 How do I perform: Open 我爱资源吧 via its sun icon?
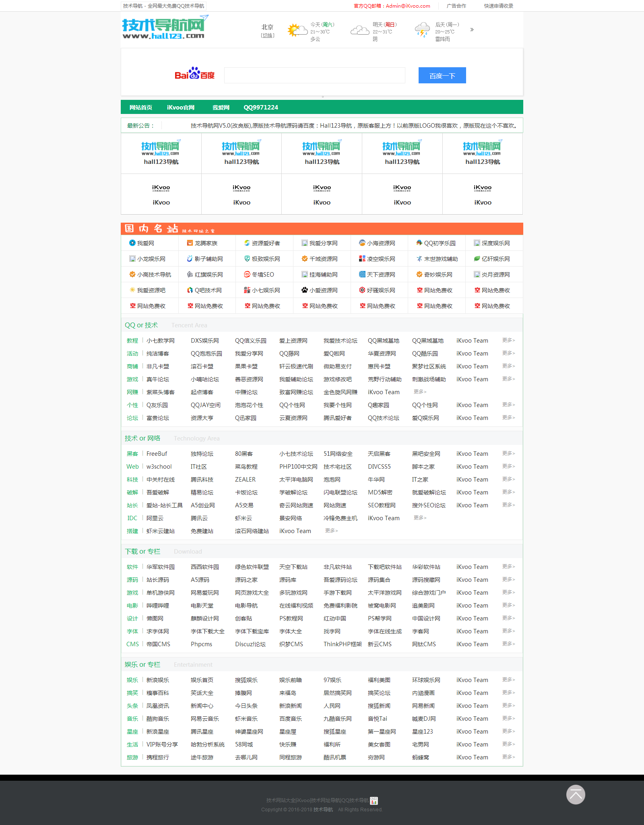132,290
